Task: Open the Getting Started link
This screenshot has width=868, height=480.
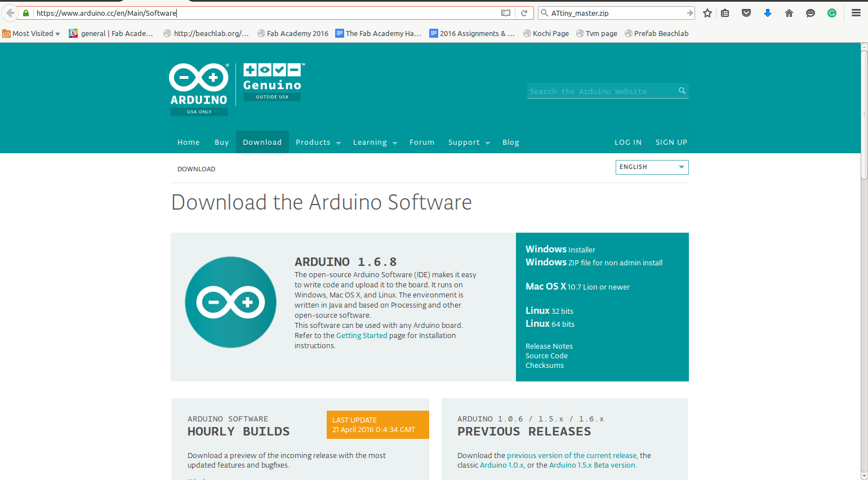Action: [362, 335]
